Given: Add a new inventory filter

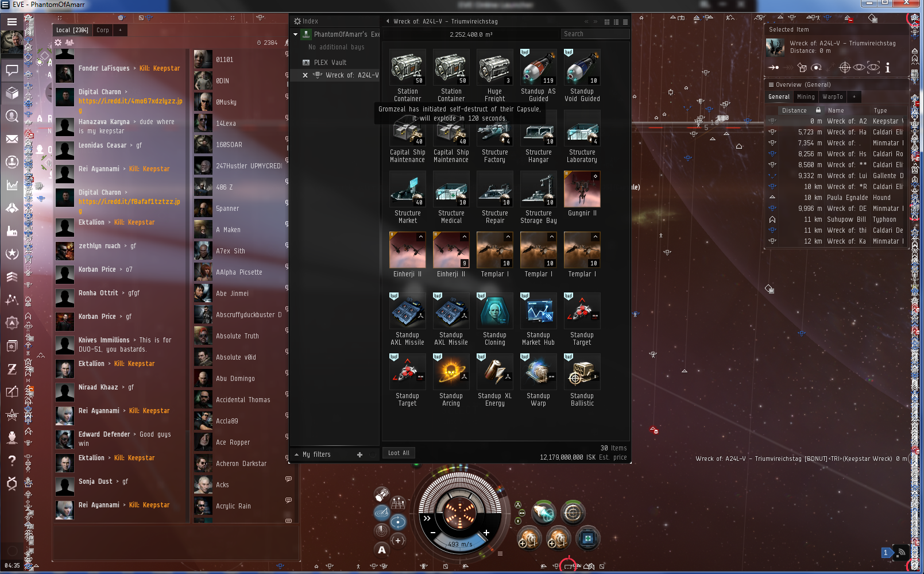Looking at the screenshot, I should [x=359, y=454].
